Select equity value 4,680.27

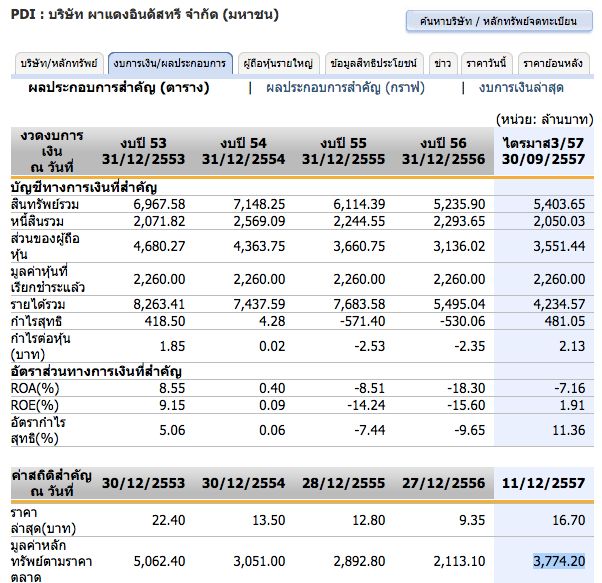point(159,246)
